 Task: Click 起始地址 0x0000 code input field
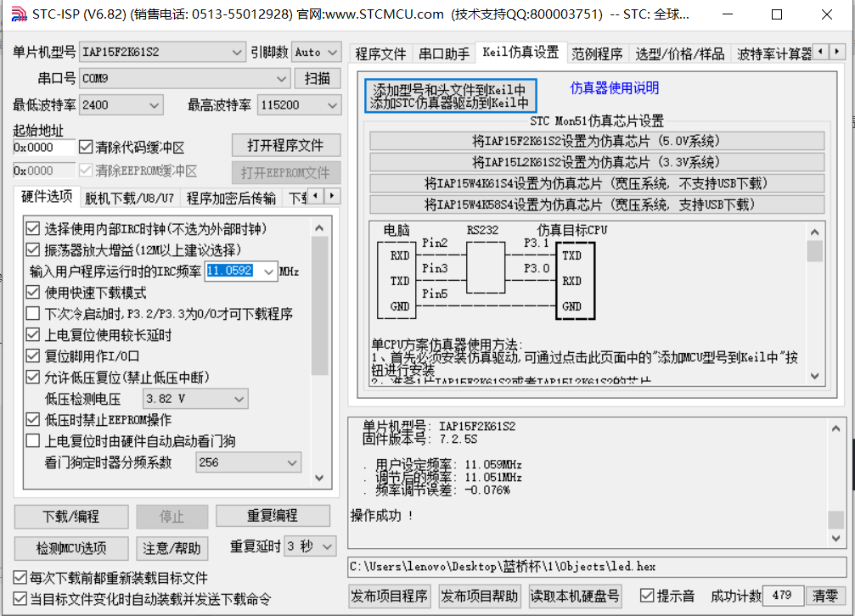43,147
